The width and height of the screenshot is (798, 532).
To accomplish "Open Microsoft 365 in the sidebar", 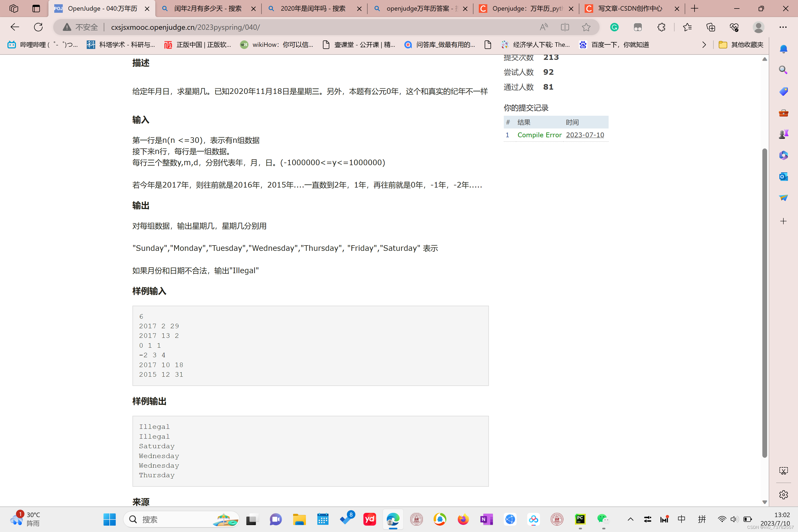I will click(x=783, y=155).
